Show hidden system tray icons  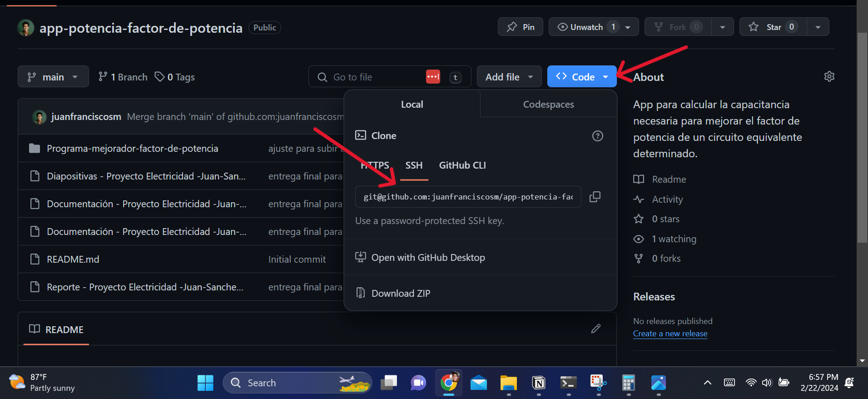click(x=708, y=383)
